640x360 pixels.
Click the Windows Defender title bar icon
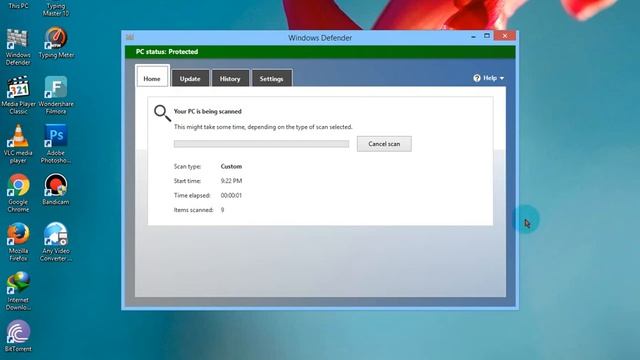coord(130,37)
